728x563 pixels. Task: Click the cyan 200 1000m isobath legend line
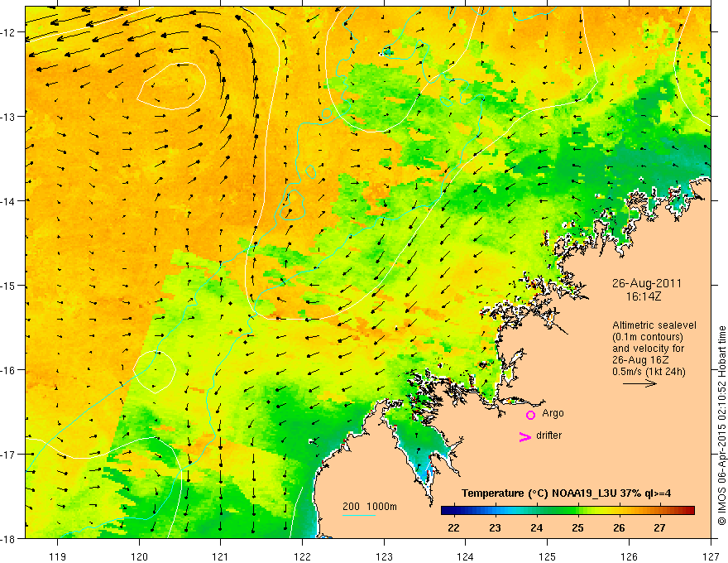(x=359, y=515)
